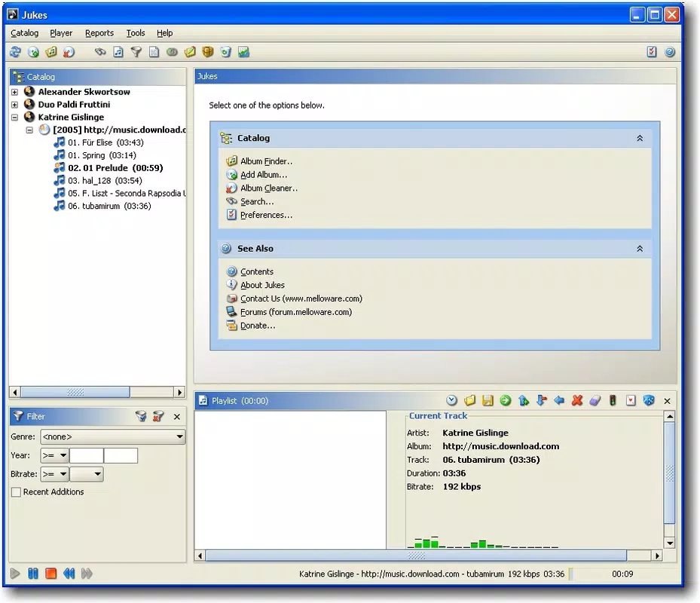
Task: Click the track position progress bar in status bar
Action: tap(587, 574)
